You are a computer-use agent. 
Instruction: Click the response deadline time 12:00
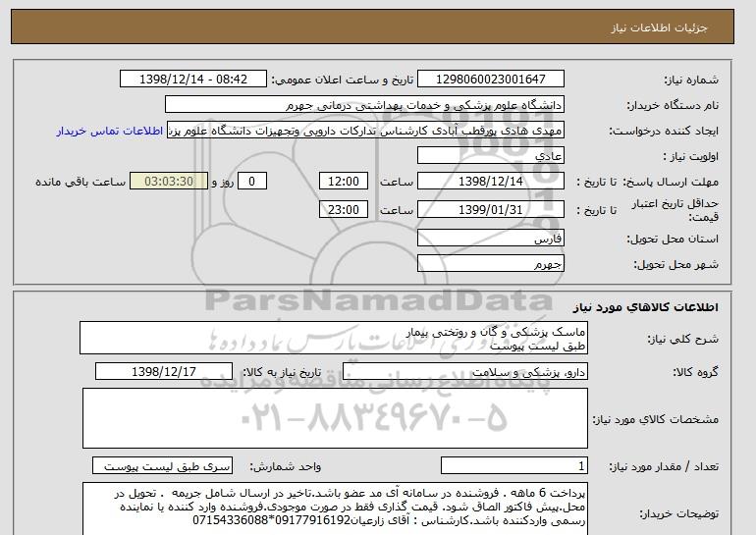point(344,182)
